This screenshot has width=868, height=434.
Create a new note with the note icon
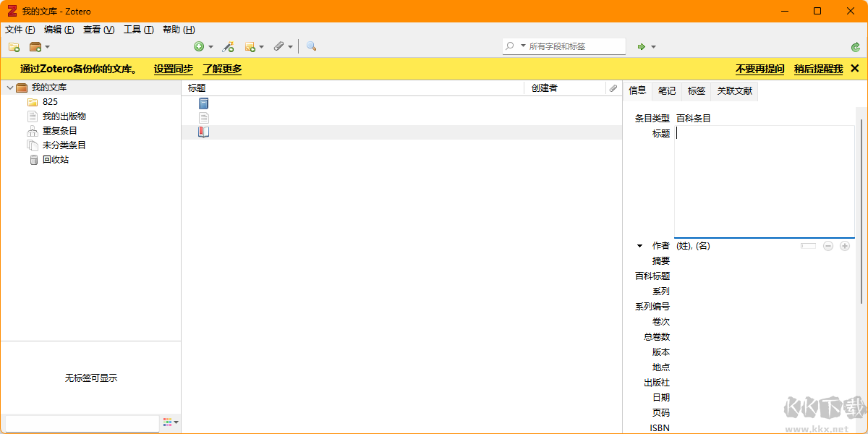[x=250, y=46]
